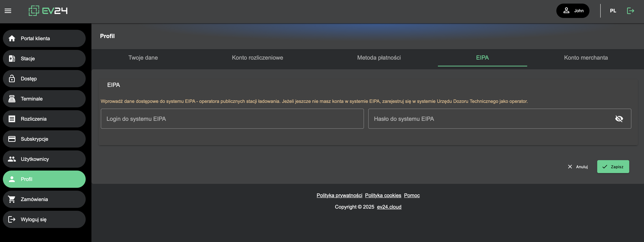Open John user account menu
This screenshot has width=644, height=242.
click(x=573, y=11)
